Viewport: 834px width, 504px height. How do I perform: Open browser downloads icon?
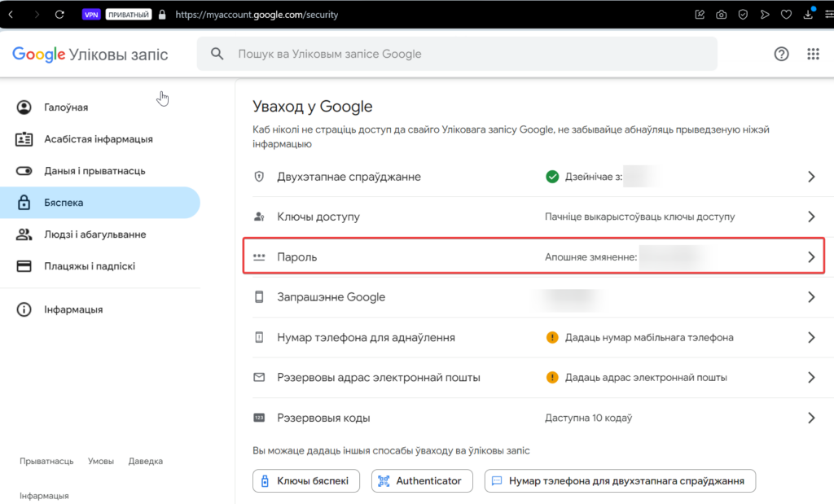click(x=808, y=15)
